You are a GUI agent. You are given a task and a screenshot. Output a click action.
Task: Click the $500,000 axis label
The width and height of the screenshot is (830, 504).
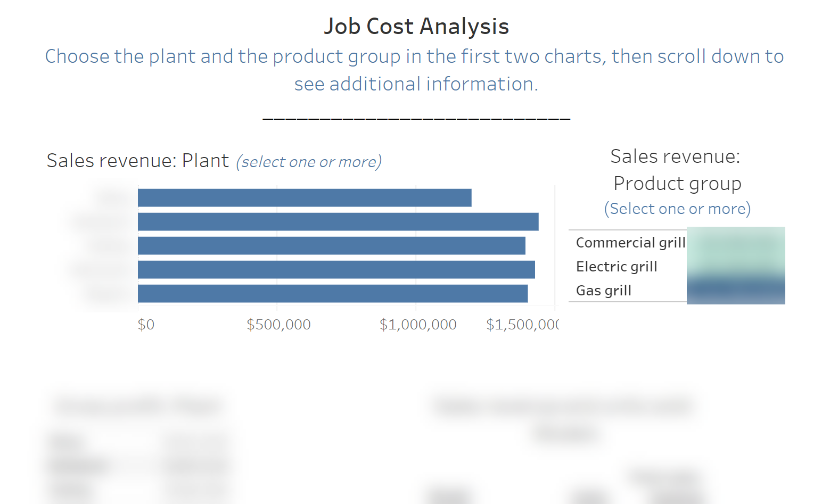[278, 325]
